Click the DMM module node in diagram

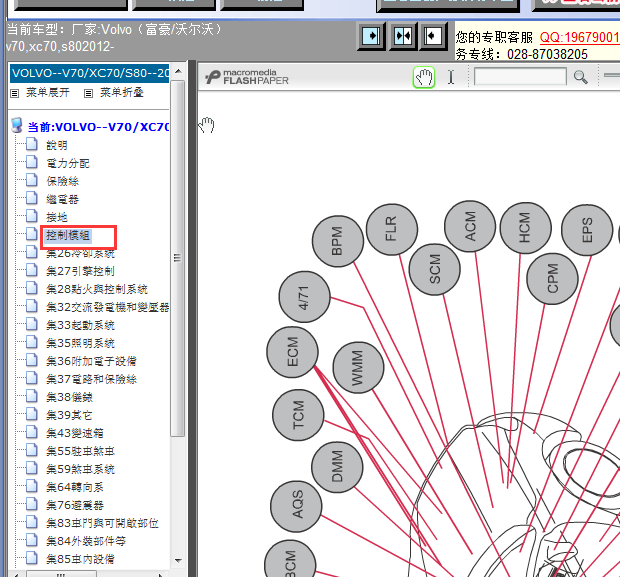click(337, 467)
